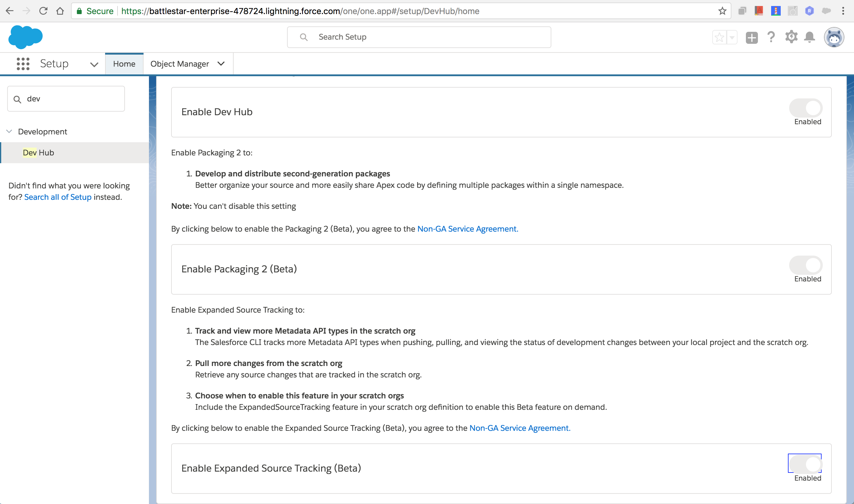Open the Setup gear icon menu
The width and height of the screenshot is (854, 504).
pos(791,37)
